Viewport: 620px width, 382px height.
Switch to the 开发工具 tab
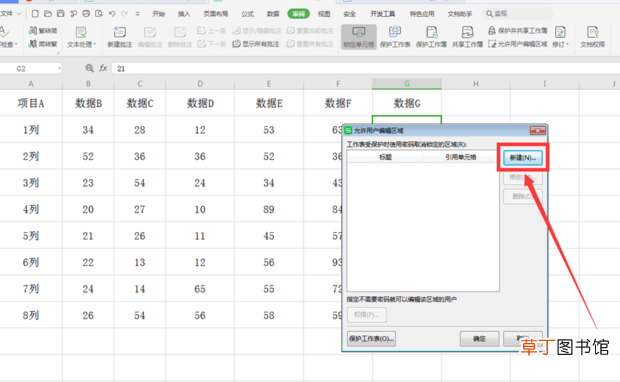coord(382,14)
